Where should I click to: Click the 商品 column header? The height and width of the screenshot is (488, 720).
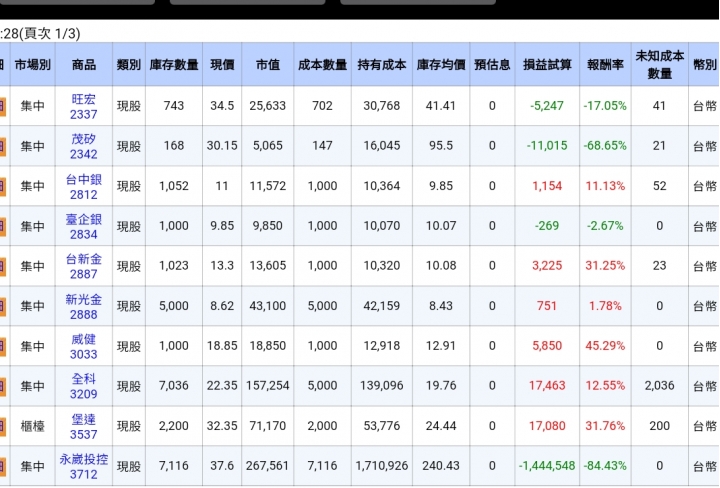[x=84, y=65]
